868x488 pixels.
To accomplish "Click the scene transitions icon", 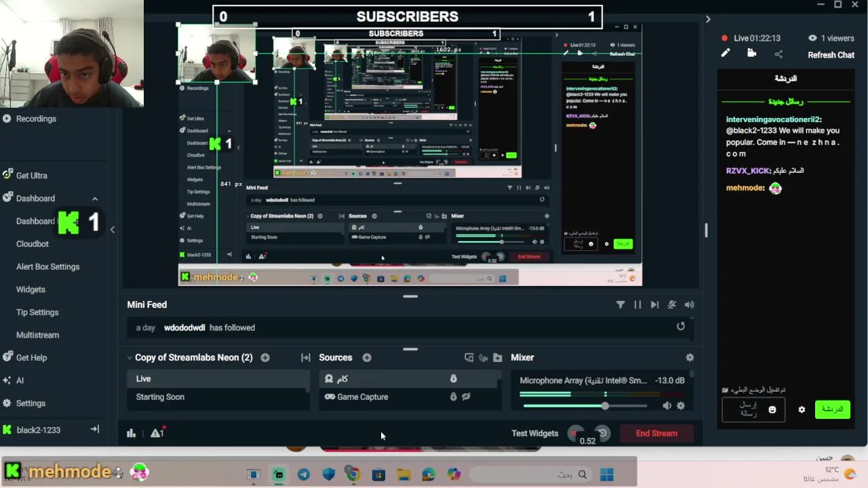I will pos(306,358).
